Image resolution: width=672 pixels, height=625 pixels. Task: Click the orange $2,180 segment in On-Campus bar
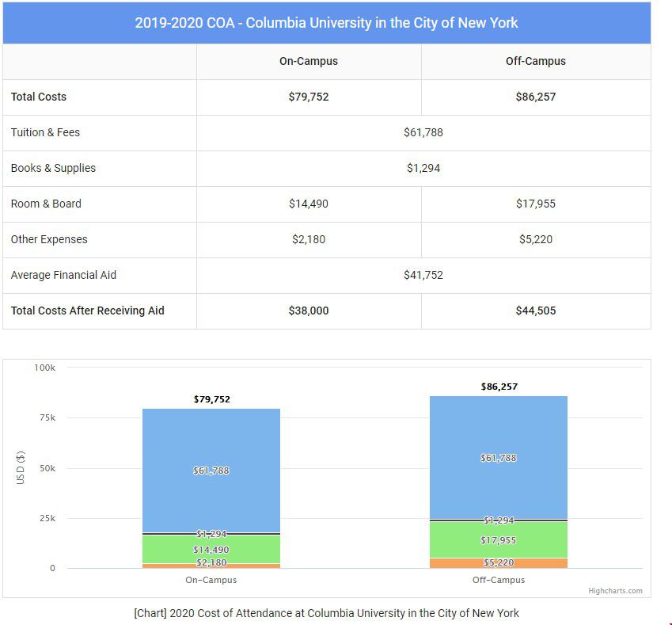coord(211,566)
